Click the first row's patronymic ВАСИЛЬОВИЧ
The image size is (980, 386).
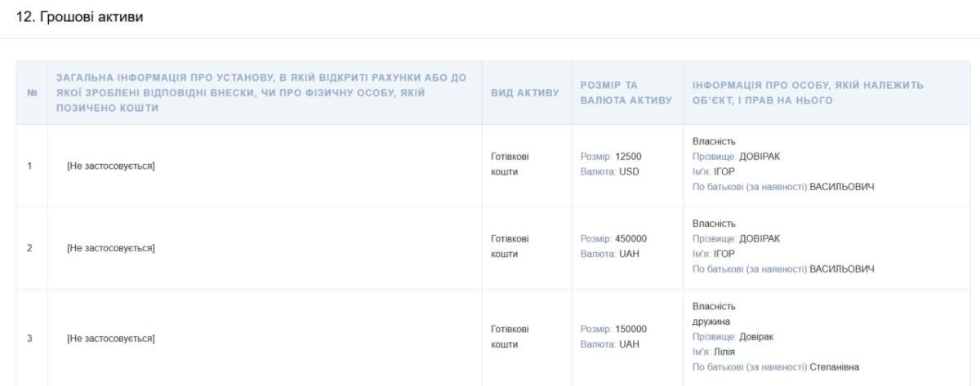(x=841, y=188)
